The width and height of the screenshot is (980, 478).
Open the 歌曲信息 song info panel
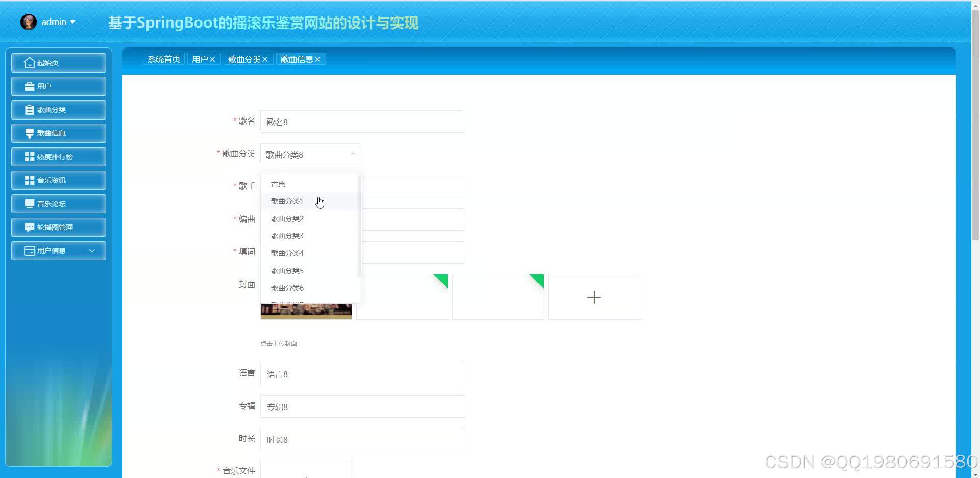point(58,133)
